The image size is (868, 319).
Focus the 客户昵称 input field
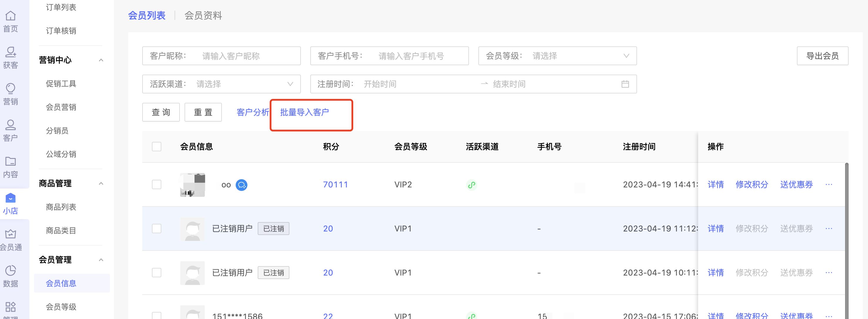tap(221, 56)
